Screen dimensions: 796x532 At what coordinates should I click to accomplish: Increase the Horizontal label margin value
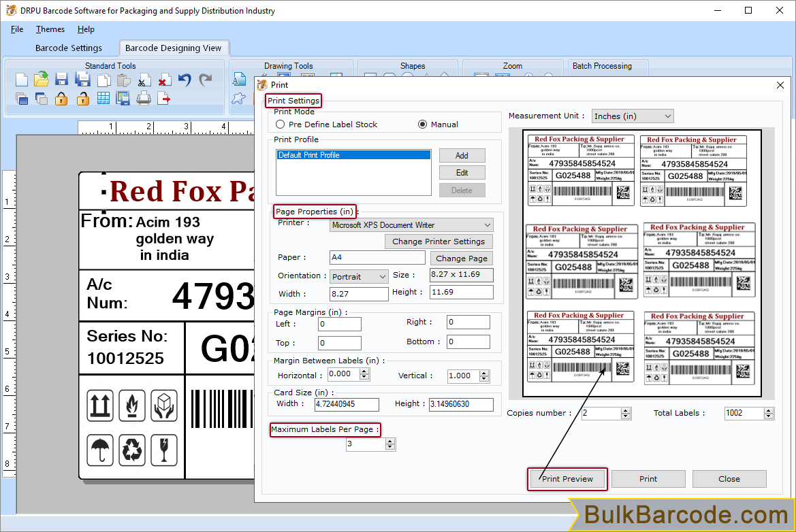pos(364,371)
